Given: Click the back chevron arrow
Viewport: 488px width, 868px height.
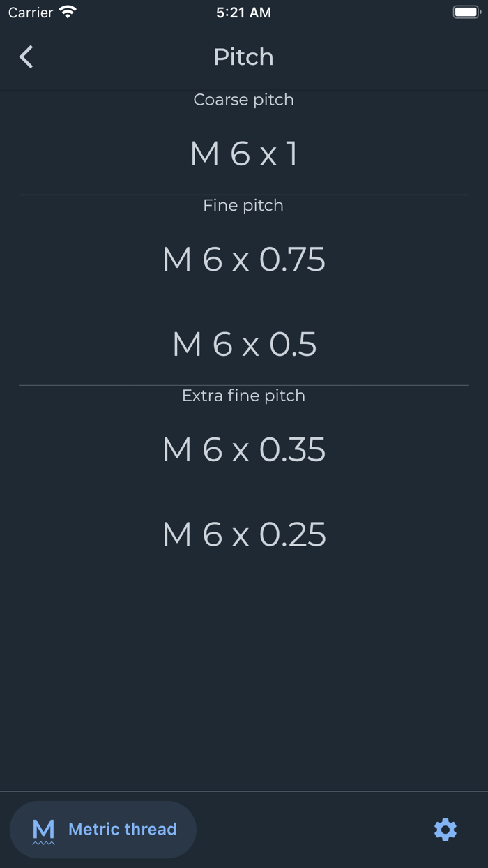Looking at the screenshot, I should point(26,57).
